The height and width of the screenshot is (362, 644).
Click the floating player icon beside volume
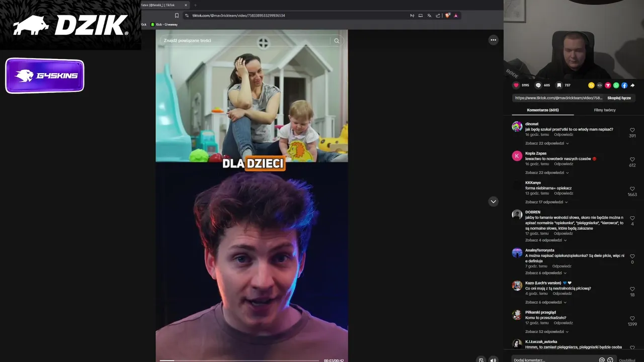(x=481, y=360)
